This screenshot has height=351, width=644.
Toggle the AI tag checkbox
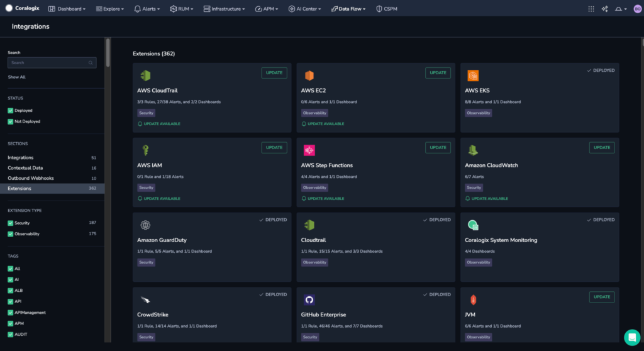[10, 280]
